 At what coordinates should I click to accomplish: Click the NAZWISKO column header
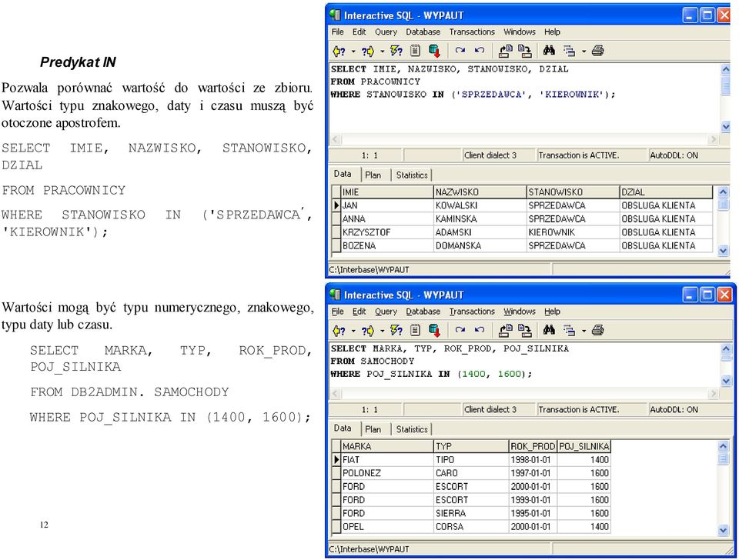coord(480,192)
